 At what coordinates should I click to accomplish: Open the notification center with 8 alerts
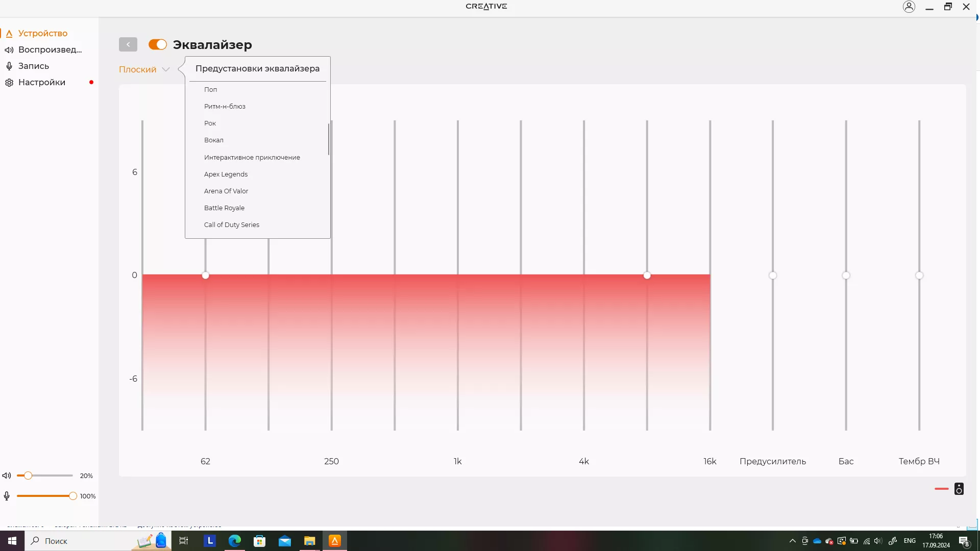[x=964, y=541]
